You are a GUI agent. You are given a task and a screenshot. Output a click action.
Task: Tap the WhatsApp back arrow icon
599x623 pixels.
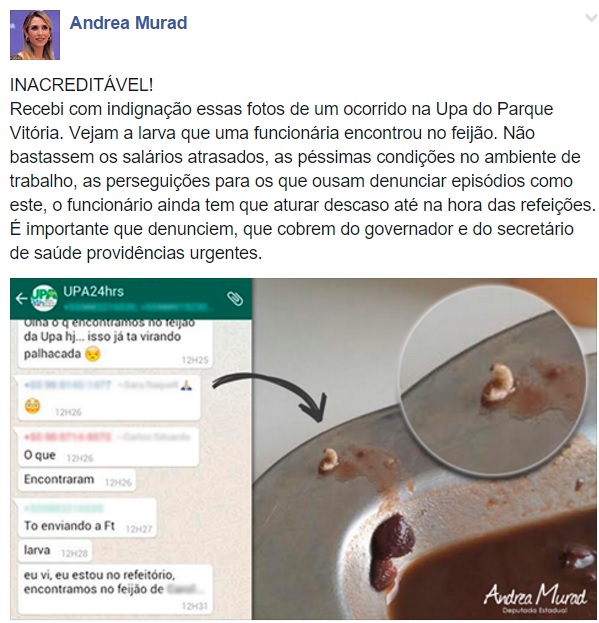21,298
